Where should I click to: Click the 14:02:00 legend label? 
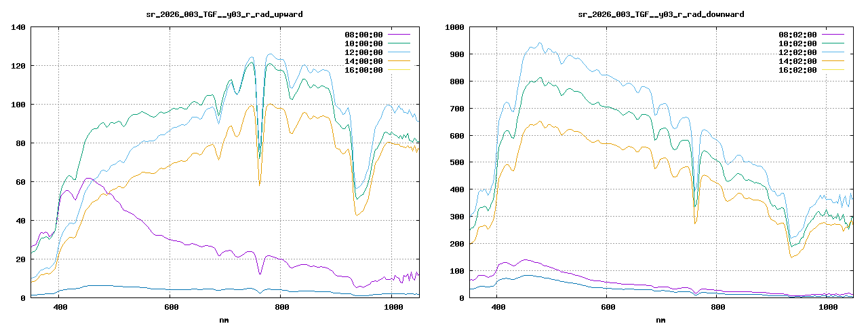[x=797, y=60]
